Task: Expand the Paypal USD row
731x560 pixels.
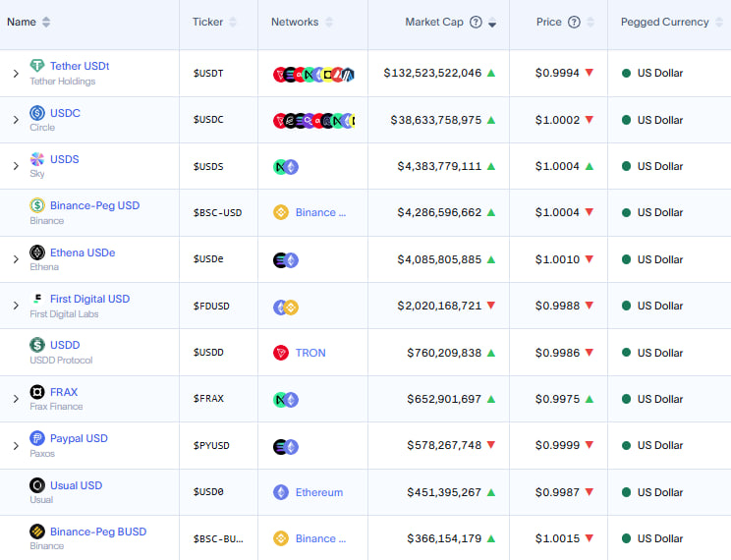Action: (16, 446)
